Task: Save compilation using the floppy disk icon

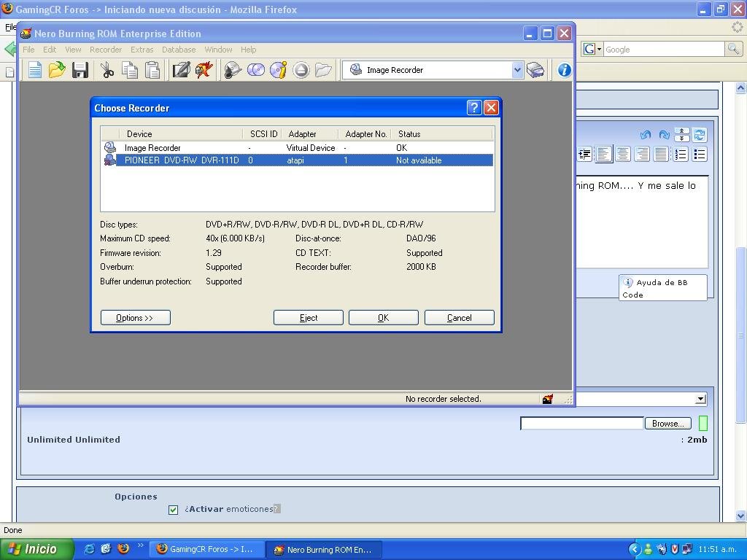Action: point(80,70)
